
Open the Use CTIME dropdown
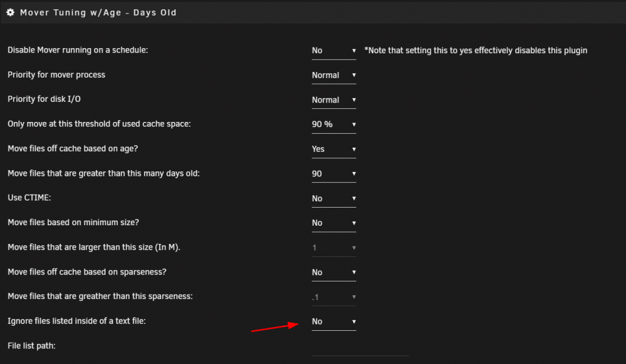(334, 198)
